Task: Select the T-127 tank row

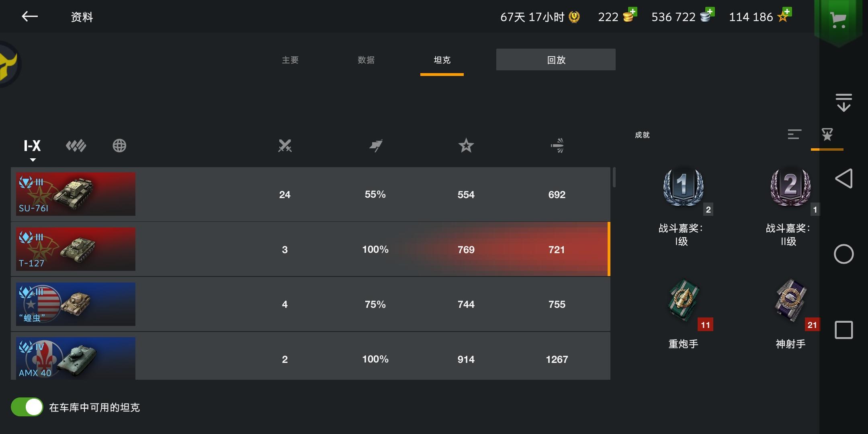Action: (311, 249)
